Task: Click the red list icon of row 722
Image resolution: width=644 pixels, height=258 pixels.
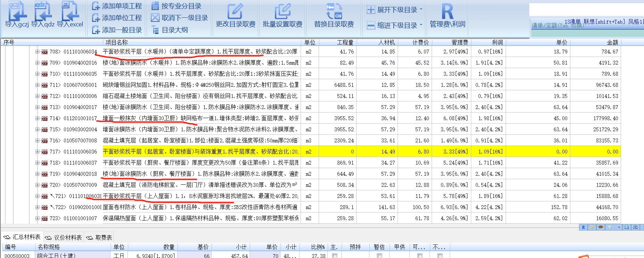Action: pos(44,207)
